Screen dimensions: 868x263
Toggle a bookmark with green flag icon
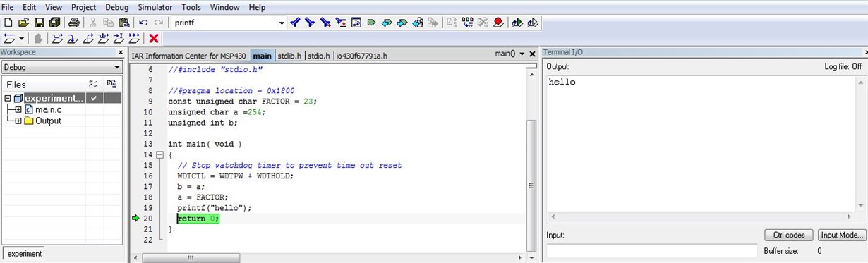click(x=371, y=23)
